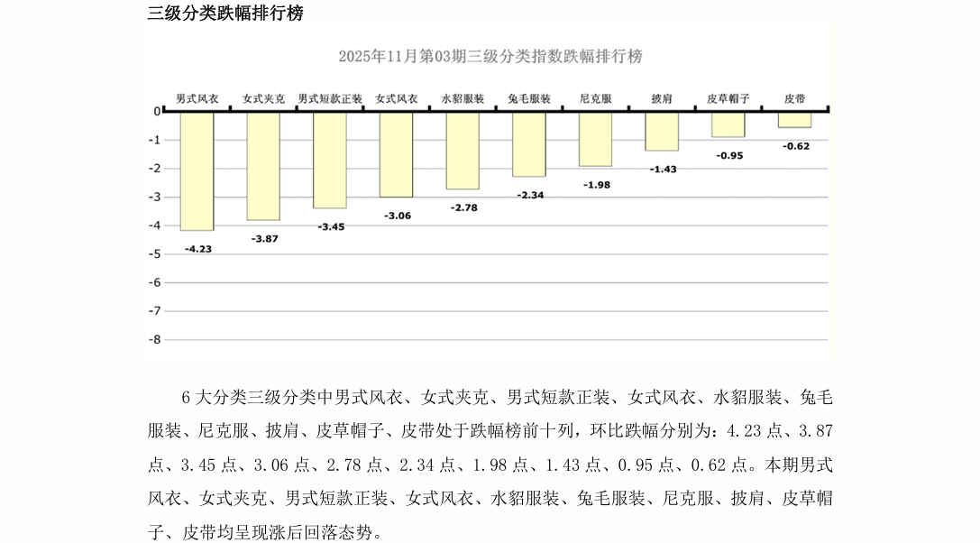Select the 男式短款正装 bar

click(330, 160)
